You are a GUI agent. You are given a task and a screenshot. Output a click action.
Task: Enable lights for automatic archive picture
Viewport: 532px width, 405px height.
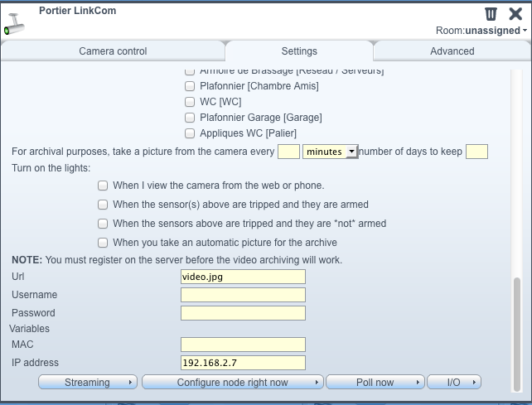click(103, 243)
